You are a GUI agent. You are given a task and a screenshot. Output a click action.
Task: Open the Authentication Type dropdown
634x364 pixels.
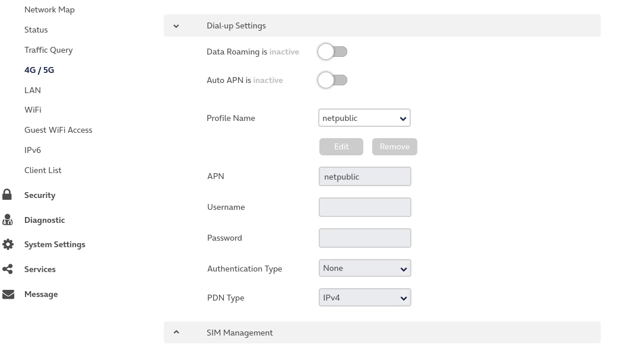click(x=364, y=268)
